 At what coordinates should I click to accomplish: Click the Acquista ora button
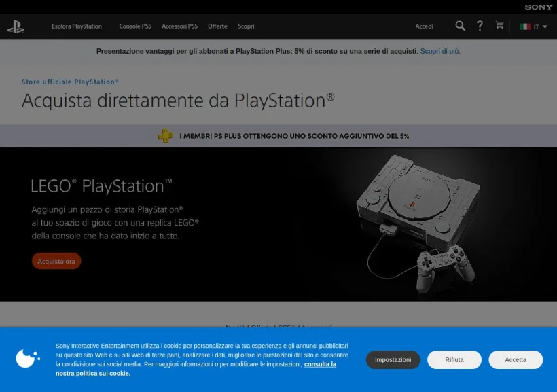pos(56,261)
